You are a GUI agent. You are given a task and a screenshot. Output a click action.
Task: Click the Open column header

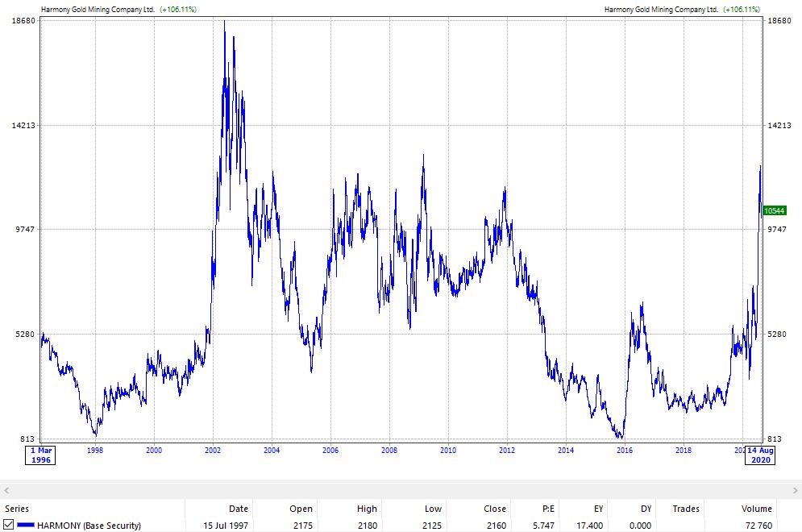coord(301,509)
